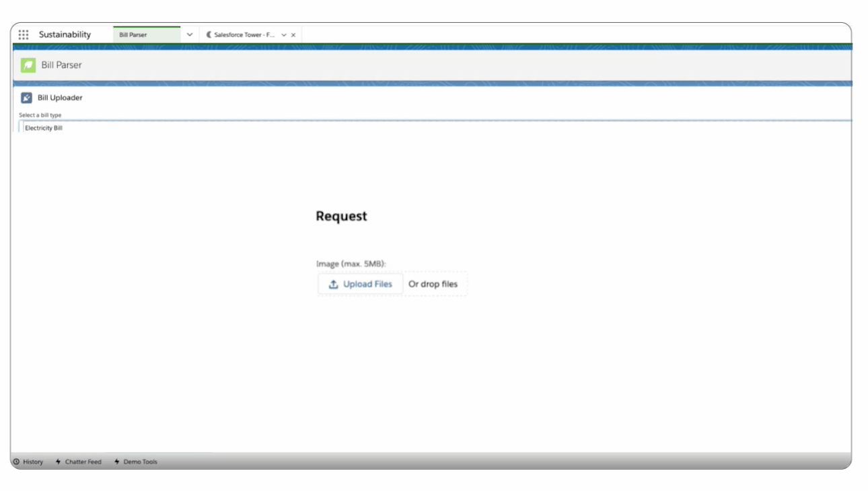This screenshot has height=491, width=868.
Task: Switch to the Bill Parser tab
Action: [147, 35]
